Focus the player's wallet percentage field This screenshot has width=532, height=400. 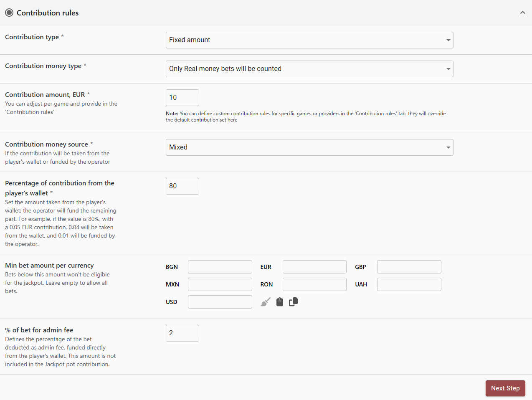pos(182,186)
